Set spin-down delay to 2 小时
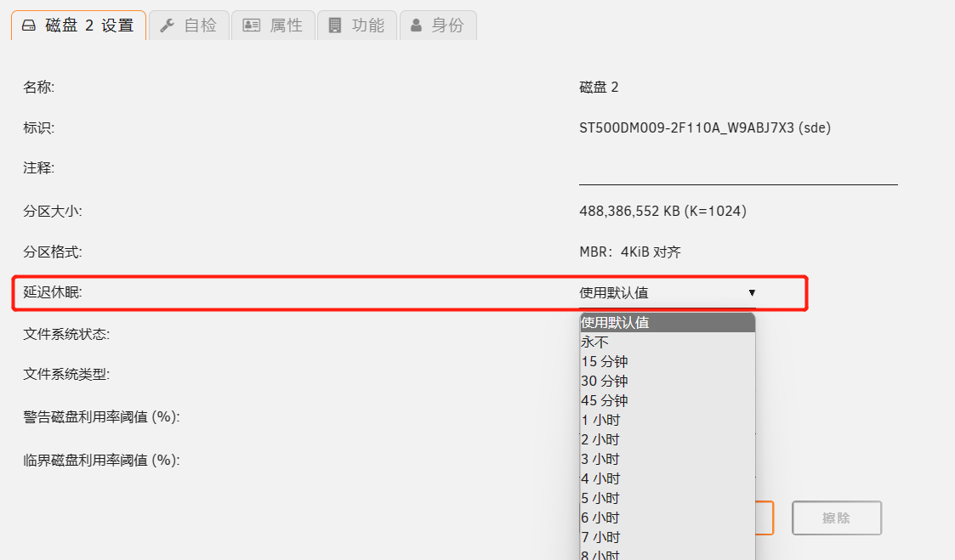 [600, 440]
